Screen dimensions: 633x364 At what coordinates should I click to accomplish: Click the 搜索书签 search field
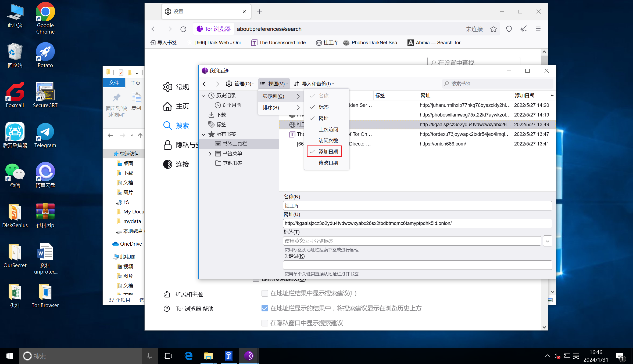point(498,84)
